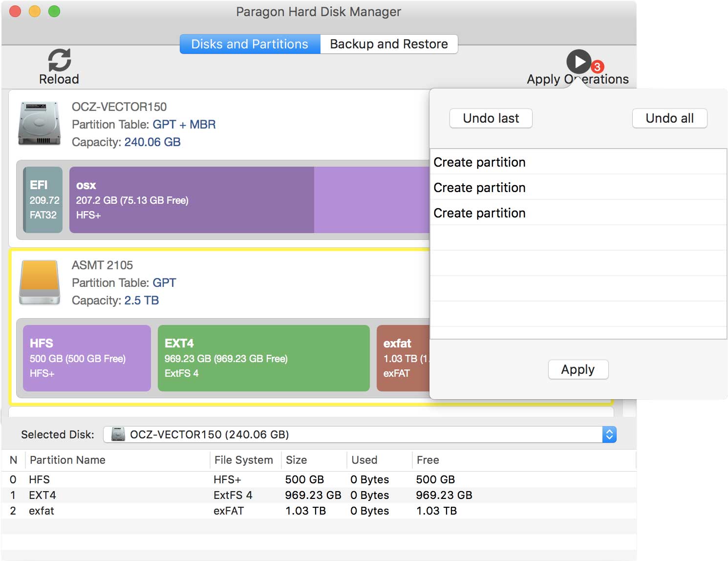Viewport: 728px width, 561px height.
Task: Click disk icon in Selected Disk field
Action: click(118, 434)
